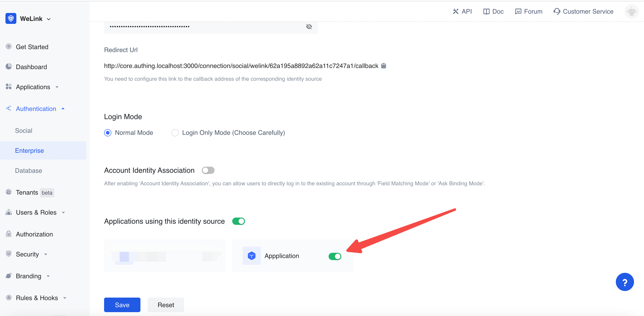The height and width of the screenshot is (316, 644).
Task: Select Login Only Mode radio button
Action: [x=175, y=133]
